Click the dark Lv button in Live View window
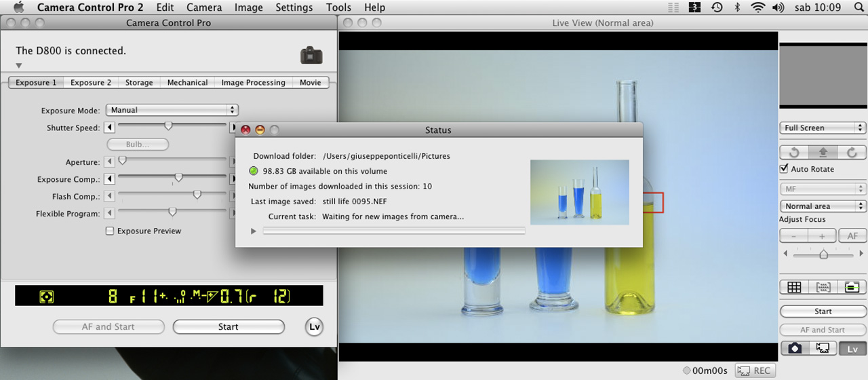The height and width of the screenshot is (380, 868). click(852, 349)
